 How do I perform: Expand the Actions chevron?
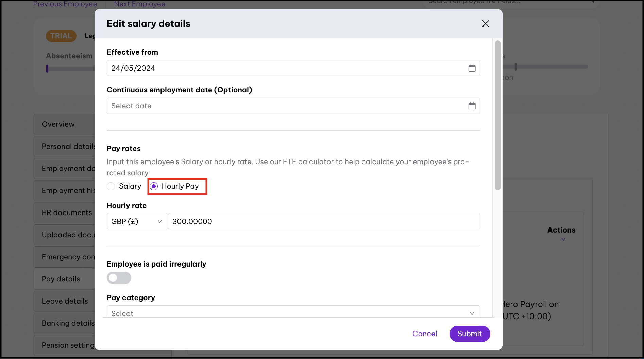[x=563, y=239]
